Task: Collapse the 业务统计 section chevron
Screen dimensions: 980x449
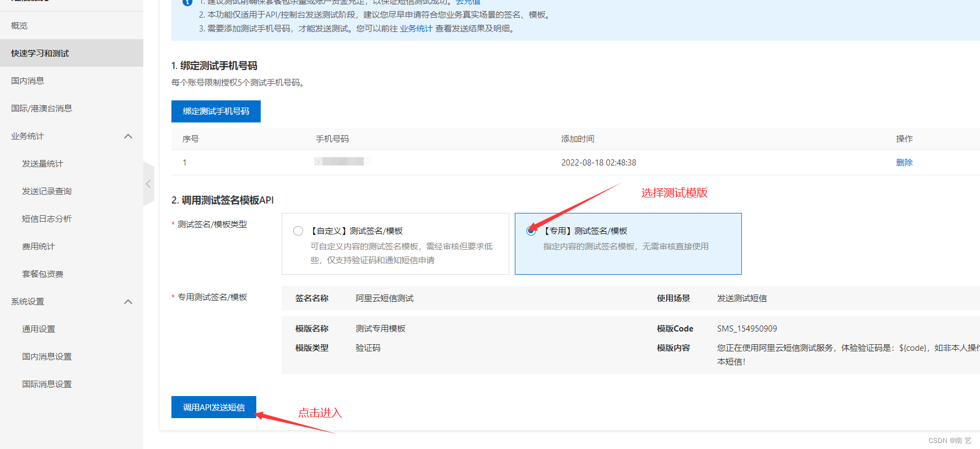Action: (x=128, y=136)
